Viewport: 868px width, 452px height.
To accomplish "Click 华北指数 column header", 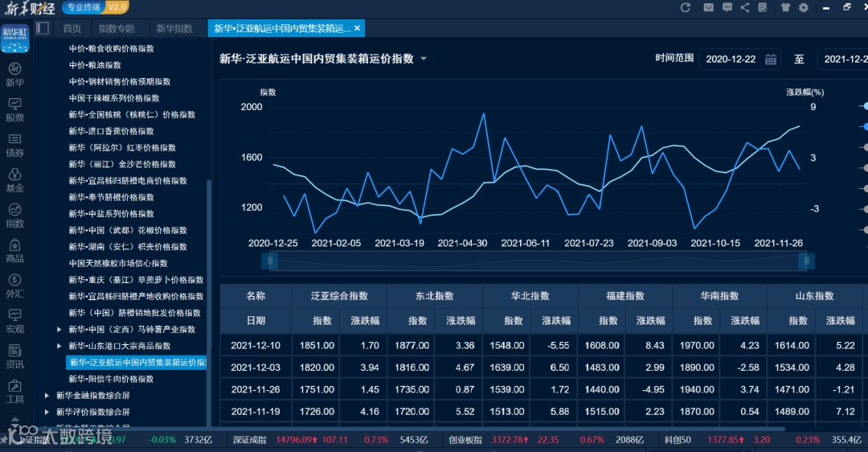I will click(530, 296).
